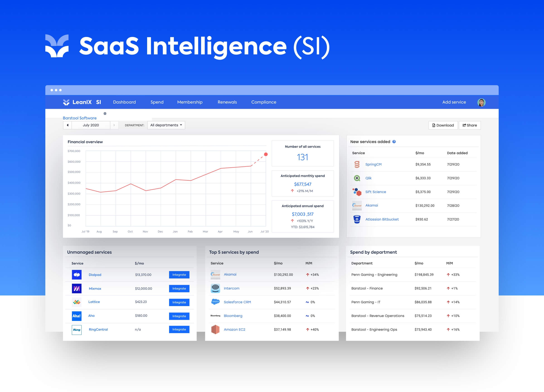Integrate the Lattice service
544x392 pixels.
click(x=179, y=302)
